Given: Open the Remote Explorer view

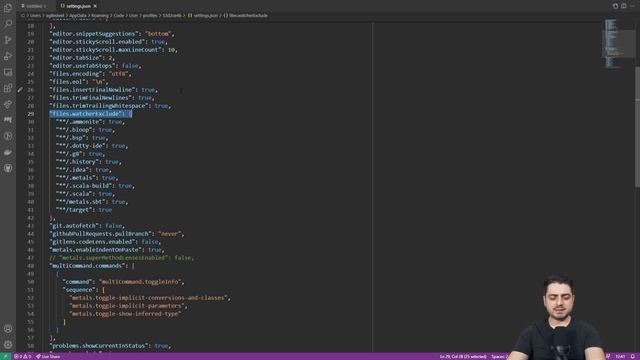Looking at the screenshot, I should (x=8, y=72).
